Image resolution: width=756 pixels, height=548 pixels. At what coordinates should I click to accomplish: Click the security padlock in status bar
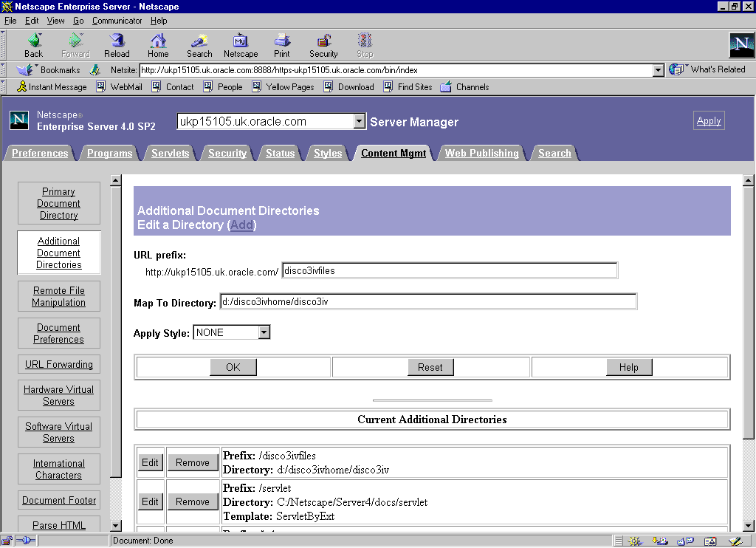[7, 541]
